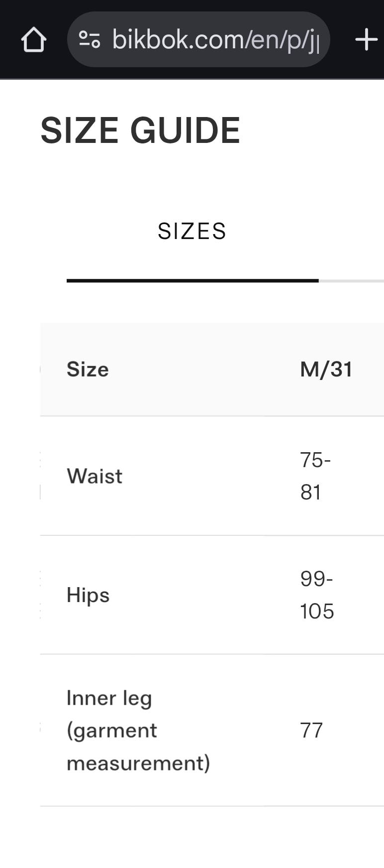The width and height of the screenshot is (384, 868).
Task: Select the M/31 size column header
Action: [326, 370]
